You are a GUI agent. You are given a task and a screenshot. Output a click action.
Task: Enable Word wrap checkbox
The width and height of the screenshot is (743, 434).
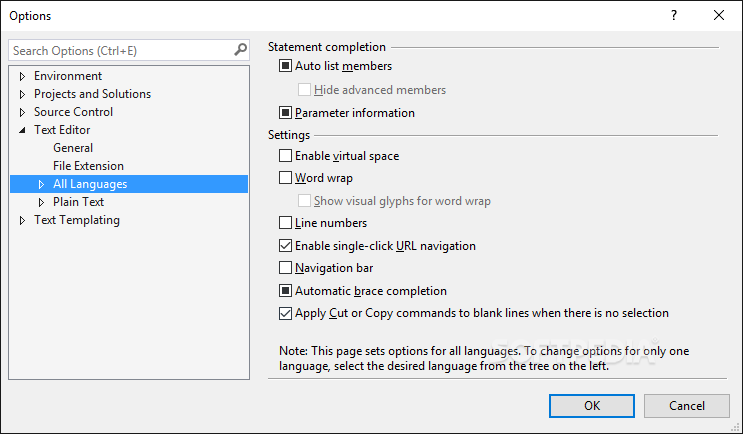pyautogui.click(x=285, y=178)
